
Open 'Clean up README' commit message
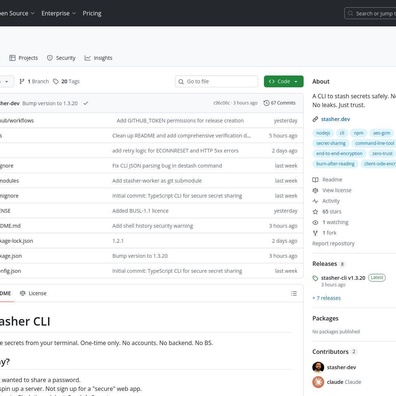point(181,136)
